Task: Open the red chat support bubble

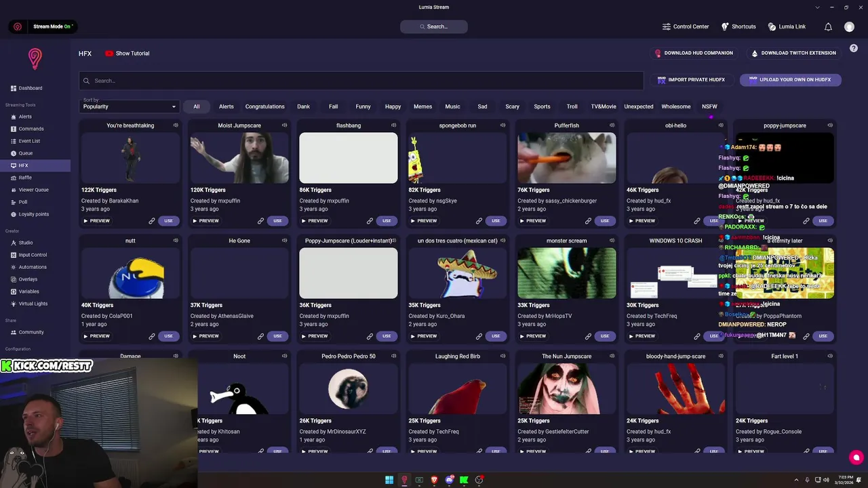Action: coord(856,457)
